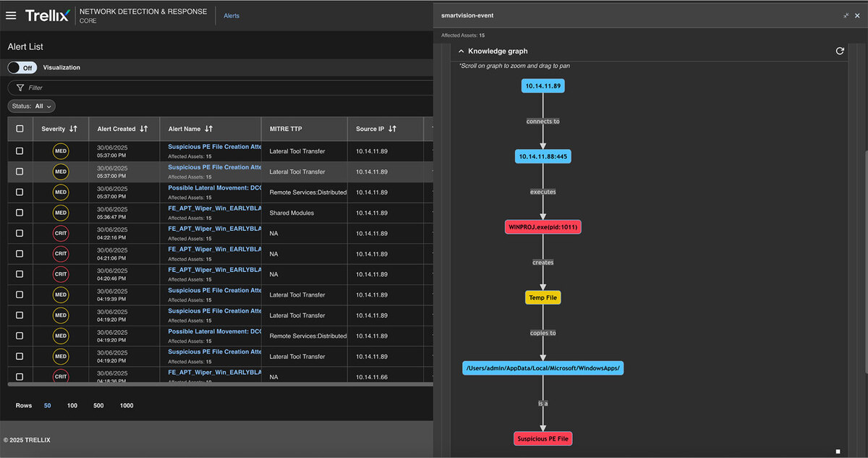Open the hamburger navigation menu
The height and width of the screenshot is (458, 868).
click(11, 15)
